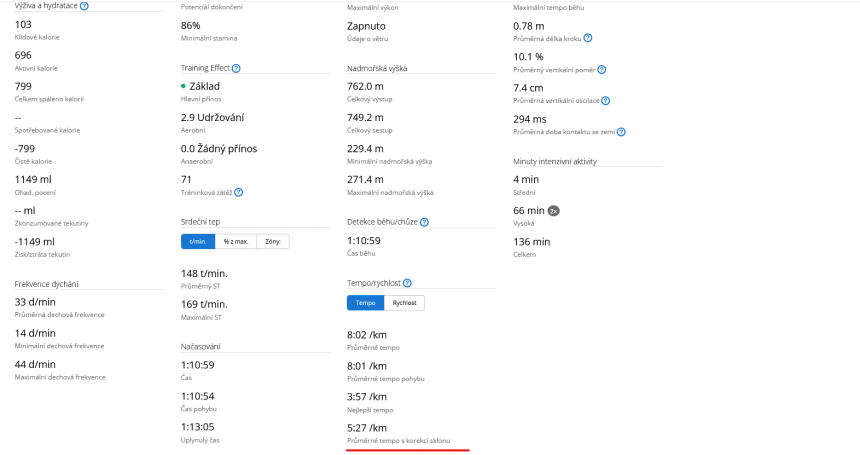
Task: Switch to the Rychlost view
Action: [x=404, y=303]
